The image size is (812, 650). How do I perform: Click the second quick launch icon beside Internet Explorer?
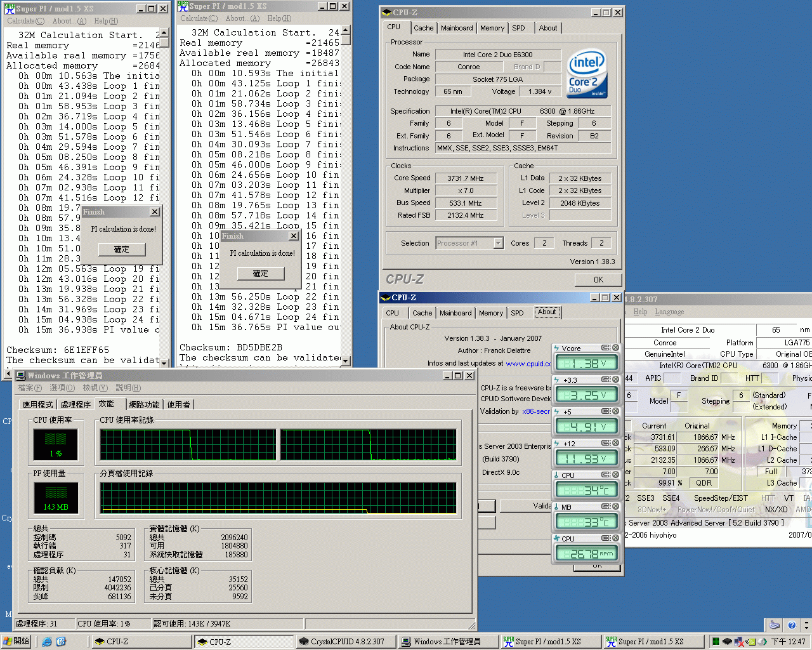(x=61, y=642)
